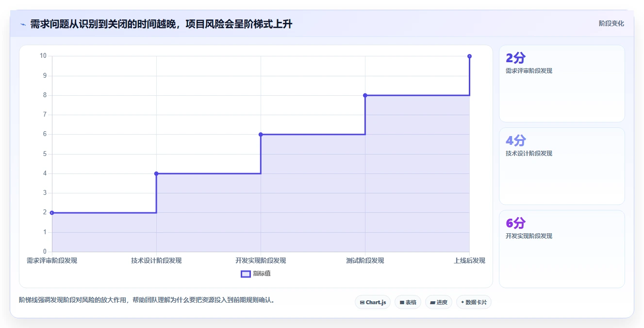644x328 pixels.
Task: Click the x-axis label 测试阶段发现
Action: [365, 260]
